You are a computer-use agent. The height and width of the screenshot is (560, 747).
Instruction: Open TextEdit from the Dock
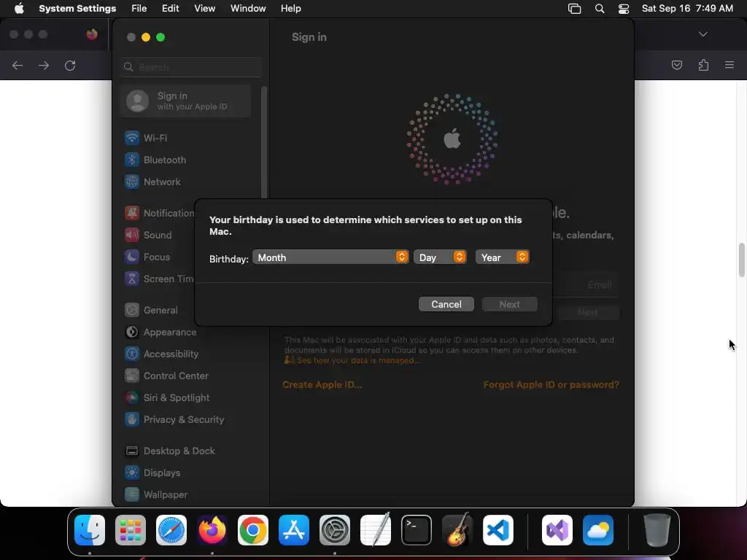pos(376,529)
